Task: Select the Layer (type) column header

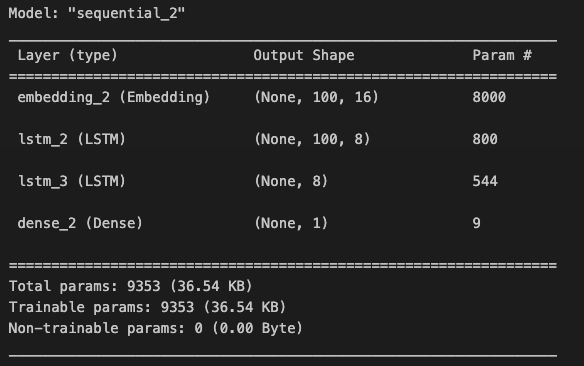Action: click(x=67, y=55)
